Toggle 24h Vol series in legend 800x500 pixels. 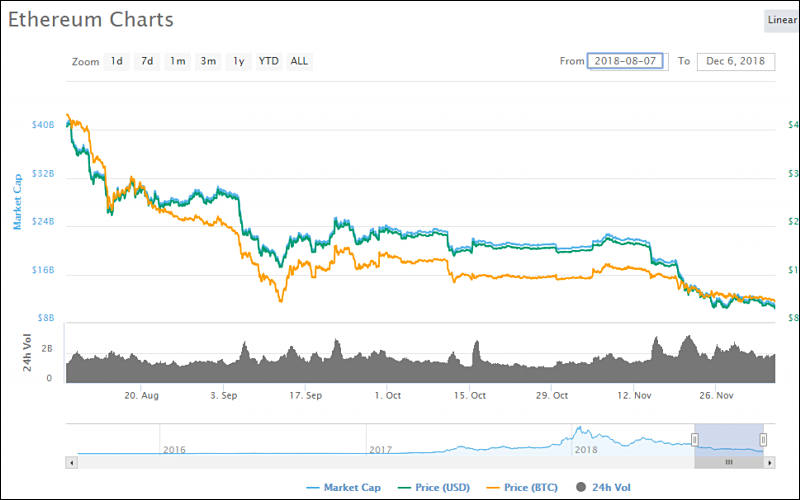[603, 487]
